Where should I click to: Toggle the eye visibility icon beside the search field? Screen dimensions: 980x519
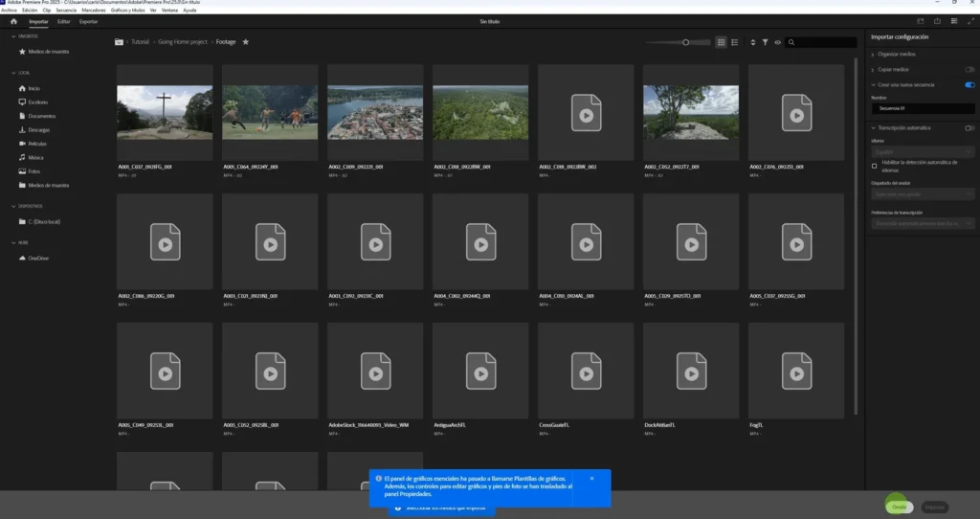(x=777, y=42)
